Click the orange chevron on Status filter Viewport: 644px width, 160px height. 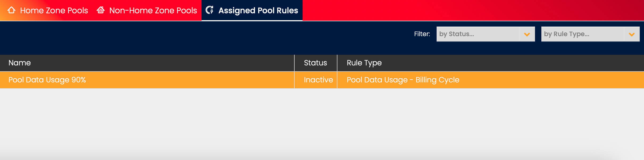point(527,34)
